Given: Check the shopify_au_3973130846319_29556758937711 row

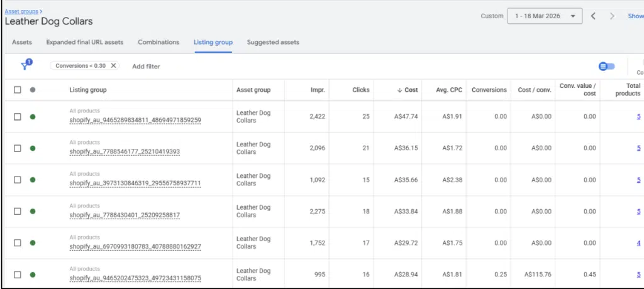Looking at the screenshot, I should click(17, 180).
